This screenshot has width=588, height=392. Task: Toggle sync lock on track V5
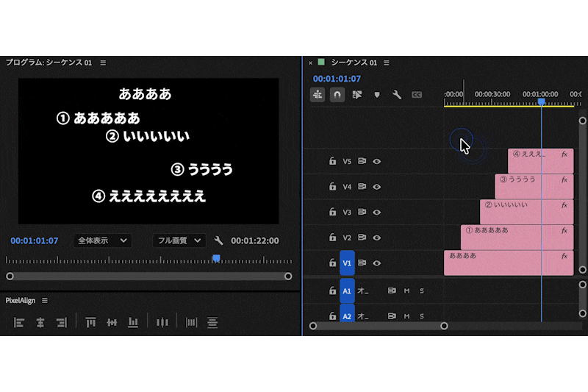click(362, 161)
